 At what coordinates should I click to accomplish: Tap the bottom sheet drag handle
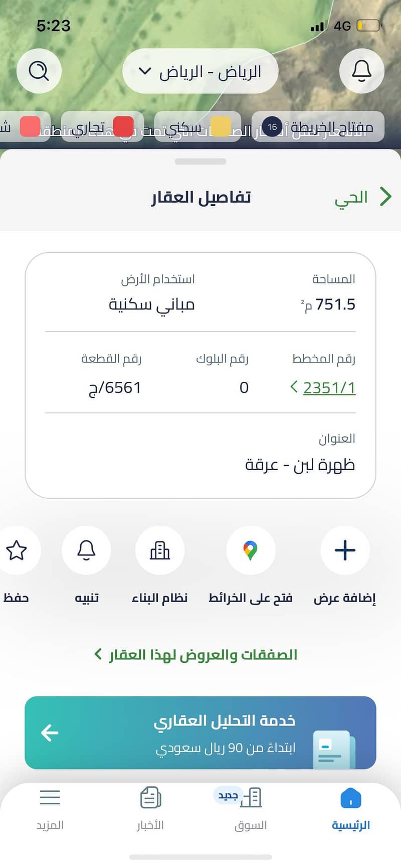click(200, 162)
